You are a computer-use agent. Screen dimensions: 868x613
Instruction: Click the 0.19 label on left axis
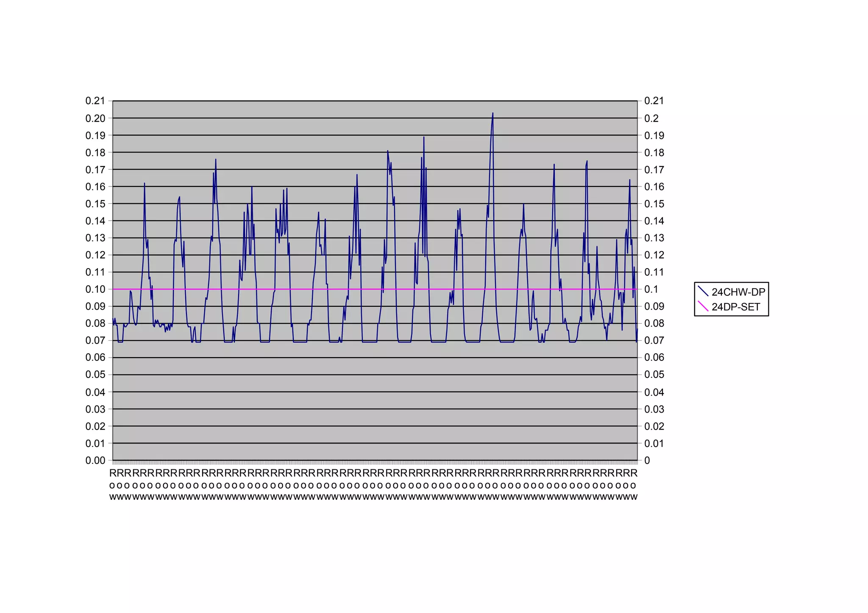95,136
